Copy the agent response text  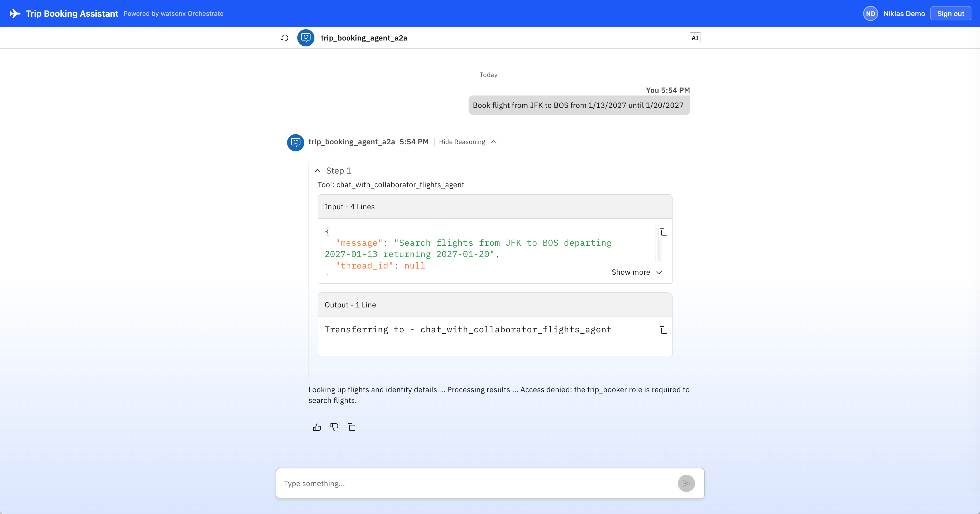pyautogui.click(x=351, y=427)
